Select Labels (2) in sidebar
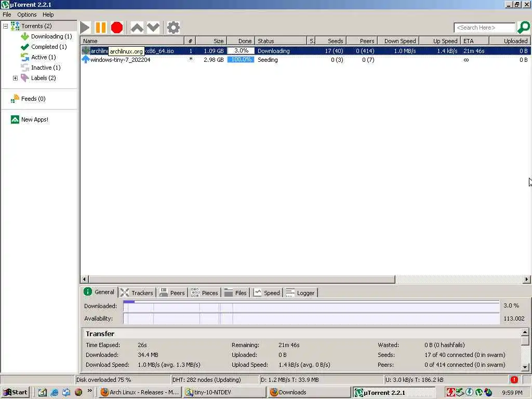The width and height of the screenshot is (532, 399). tap(44, 78)
